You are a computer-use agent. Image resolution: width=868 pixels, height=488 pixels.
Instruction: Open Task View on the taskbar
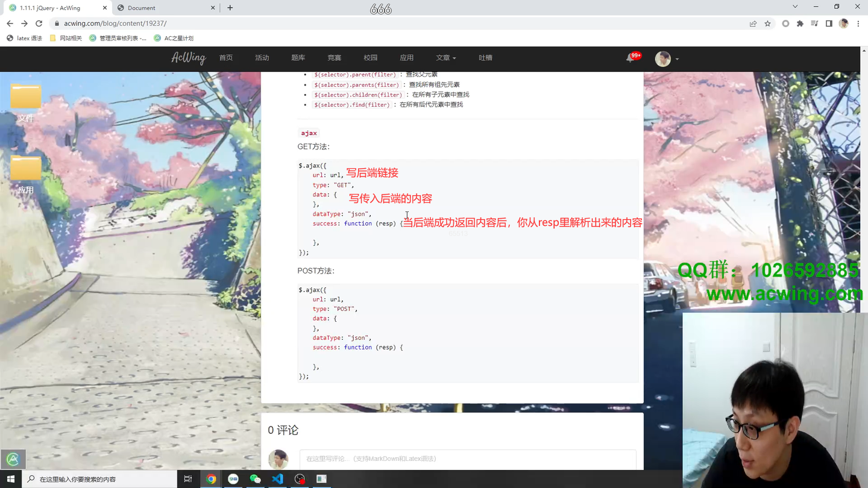[x=188, y=479]
